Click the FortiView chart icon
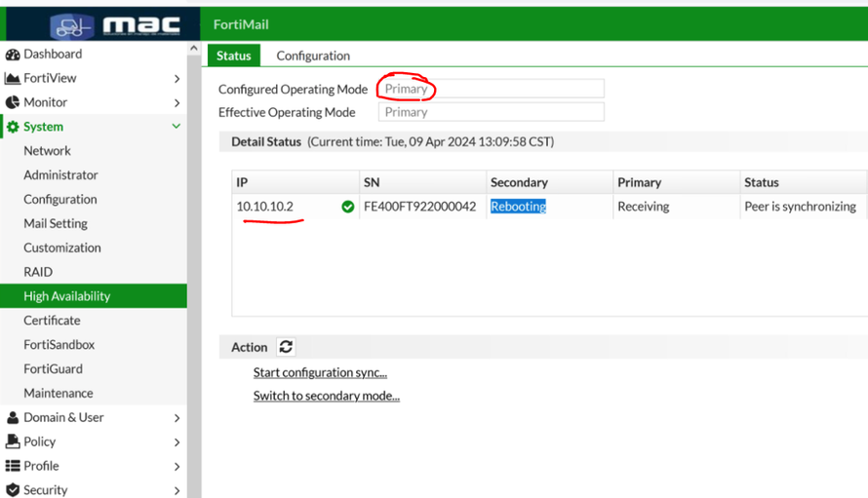This screenshot has height=498, width=868. click(x=13, y=79)
